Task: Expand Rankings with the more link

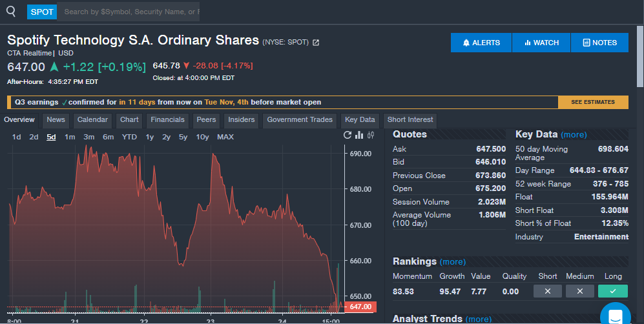Action: (x=452, y=261)
